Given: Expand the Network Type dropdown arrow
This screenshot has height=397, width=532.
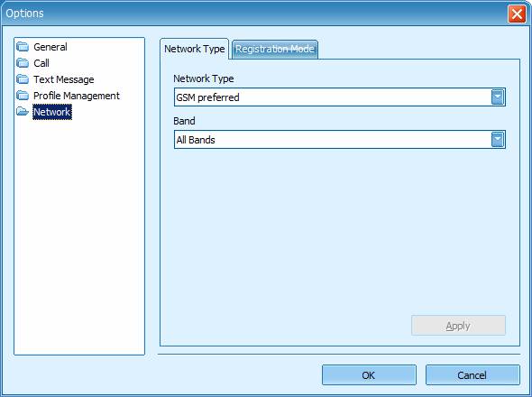Looking at the screenshot, I should [x=498, y=97].
